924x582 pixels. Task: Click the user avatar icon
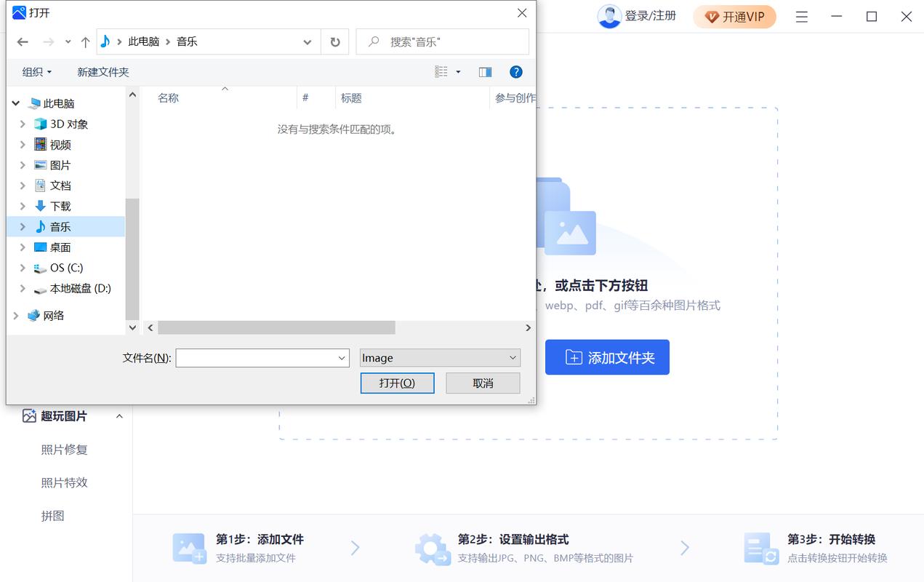609,16
